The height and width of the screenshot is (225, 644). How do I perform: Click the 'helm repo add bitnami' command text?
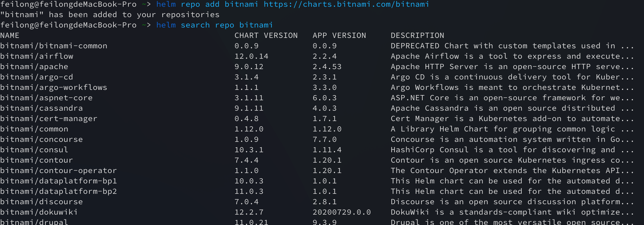(x=207, y=4)
